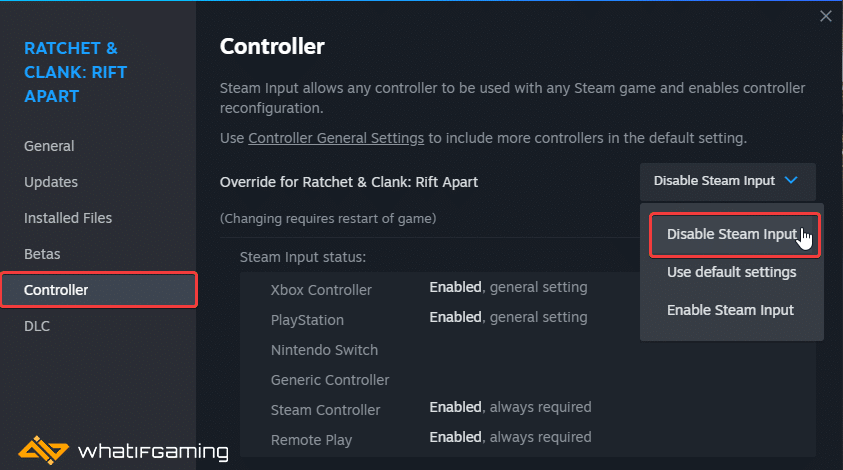This screenshot has height=470, width=843.
Task: Click the WhatIfGaming logo icon
Action: [x=43, y=450]
